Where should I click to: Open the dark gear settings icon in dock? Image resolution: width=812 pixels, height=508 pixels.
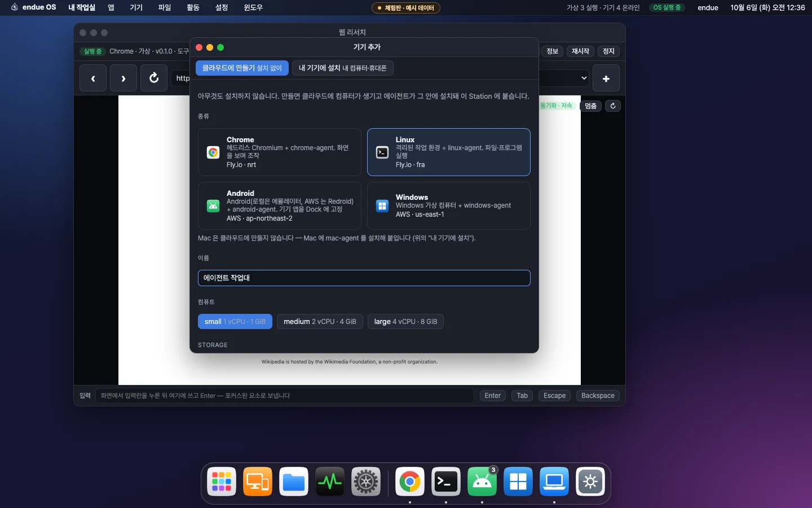coord(366,481)
